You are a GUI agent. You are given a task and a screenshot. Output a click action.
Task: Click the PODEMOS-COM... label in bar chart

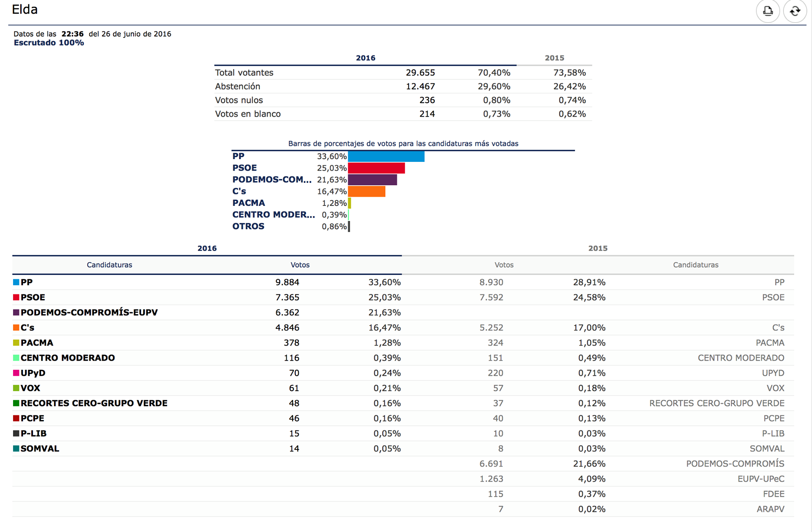[272, 180]
